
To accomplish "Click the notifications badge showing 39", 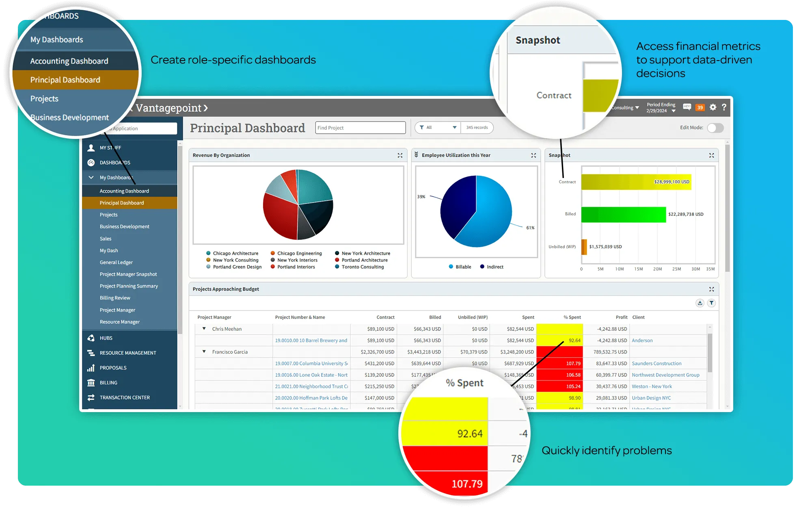I will click(x=700, y=108).
